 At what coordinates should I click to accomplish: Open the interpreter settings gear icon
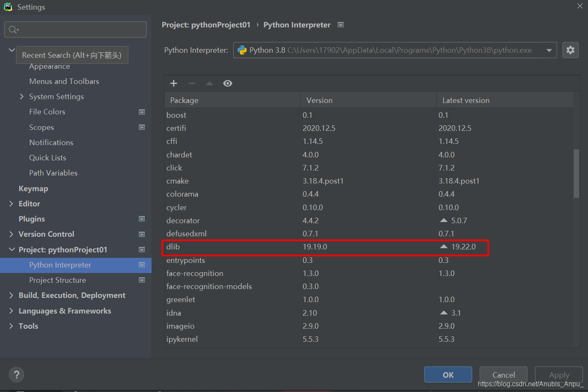click(x=570, y=50)
